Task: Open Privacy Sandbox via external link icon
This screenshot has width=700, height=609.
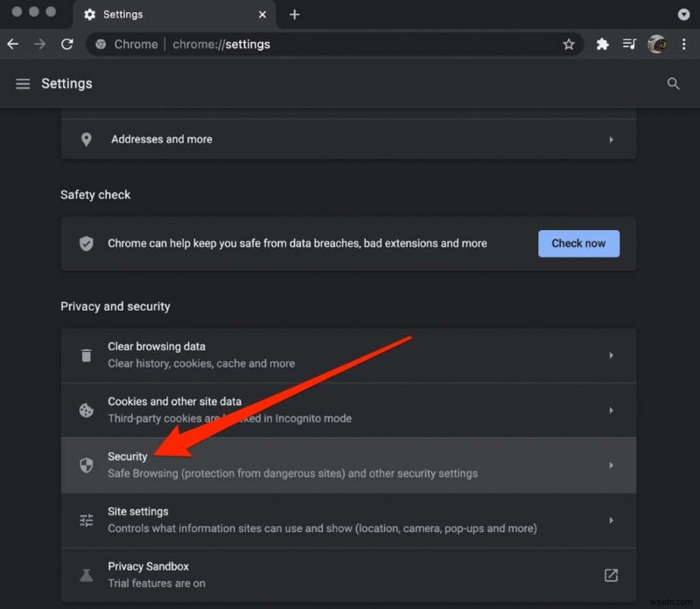Action: click(611, 575)
